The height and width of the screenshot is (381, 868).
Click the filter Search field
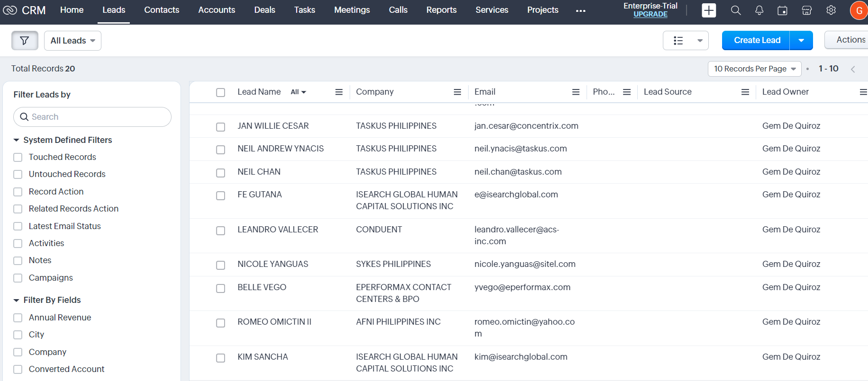pyautogui.click(x=92, y=117)
